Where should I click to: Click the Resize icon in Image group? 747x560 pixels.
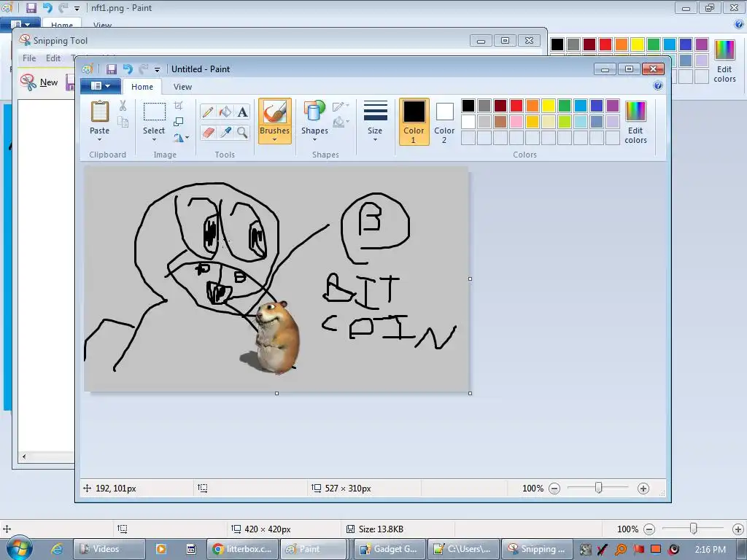(x=178, y=122)
